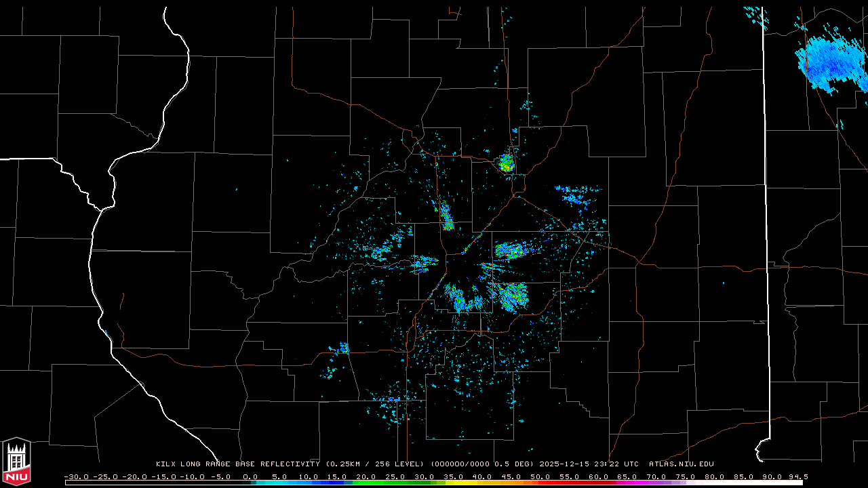This screenshot has width=868, height=488.
Task: Click the yellow-green echo cluster north of the radar center
Action: tap(506, 163)
